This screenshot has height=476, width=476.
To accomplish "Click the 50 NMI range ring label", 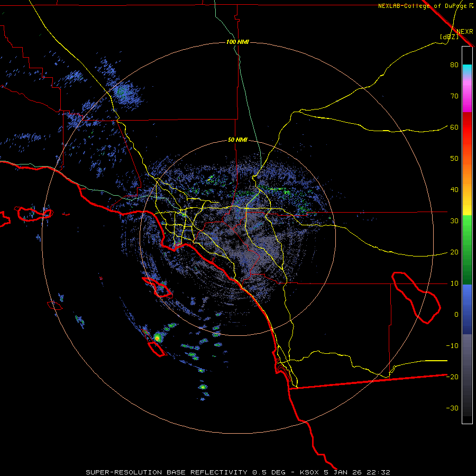I will click(237, 140).
